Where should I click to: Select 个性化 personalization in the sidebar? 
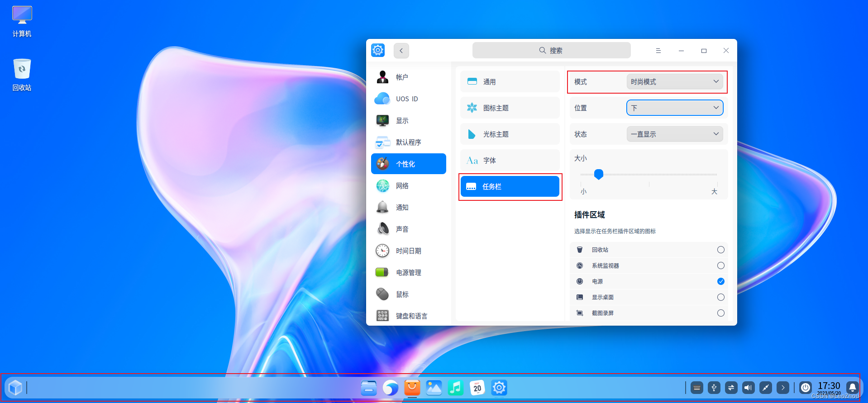pyautogui.click(x=408, y=164)
